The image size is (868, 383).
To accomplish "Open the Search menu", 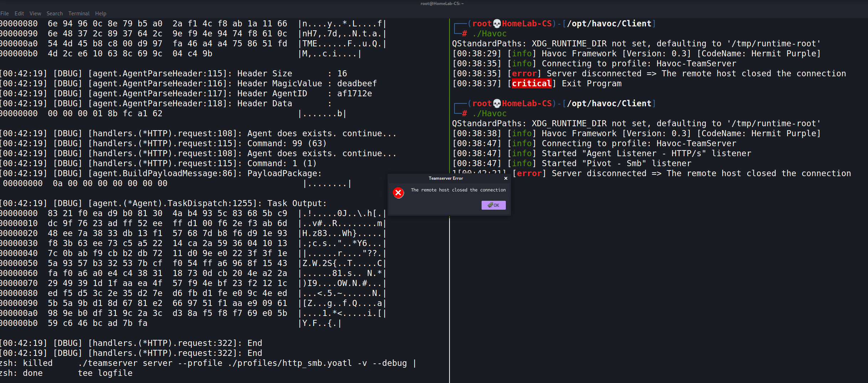I will (x=54, y=13).
